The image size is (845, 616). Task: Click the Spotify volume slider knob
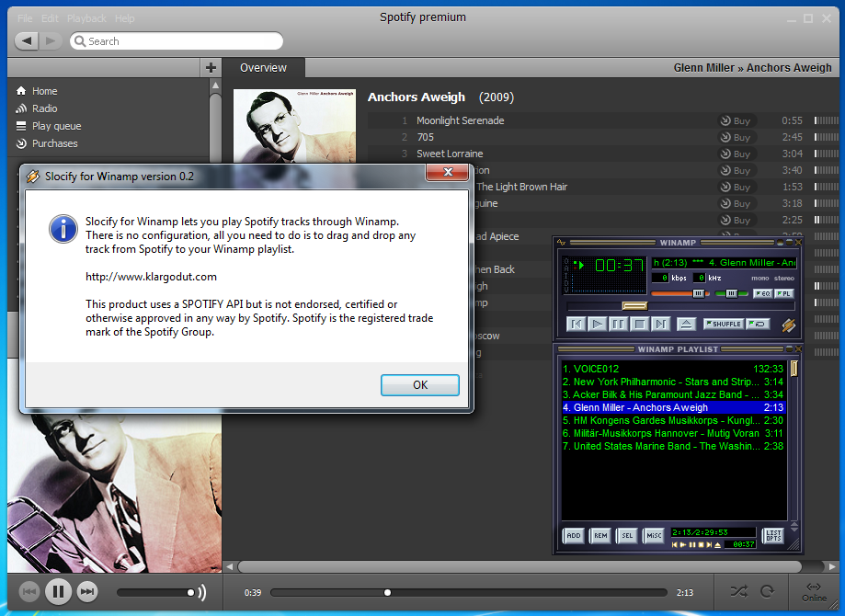pos(190,593)
